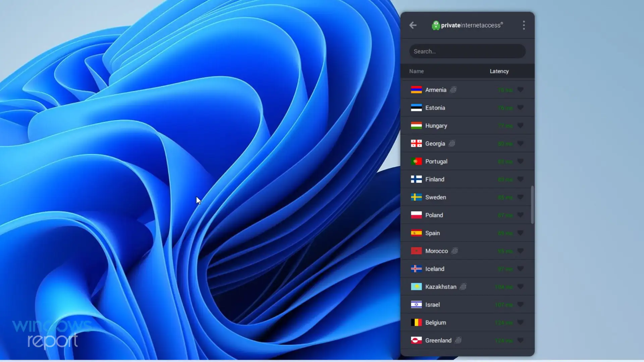
Task: Click the geo-located icon beside Morocco
Action: 454,251
